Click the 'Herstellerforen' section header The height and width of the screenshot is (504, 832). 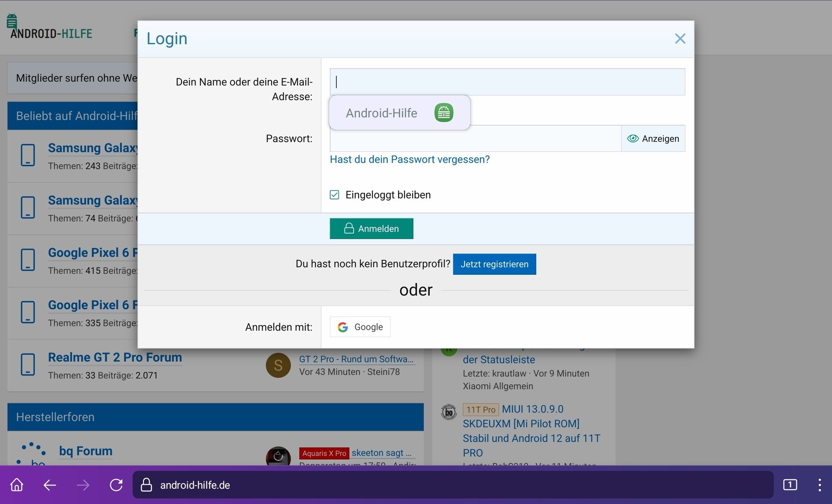(x=215, y=417)
